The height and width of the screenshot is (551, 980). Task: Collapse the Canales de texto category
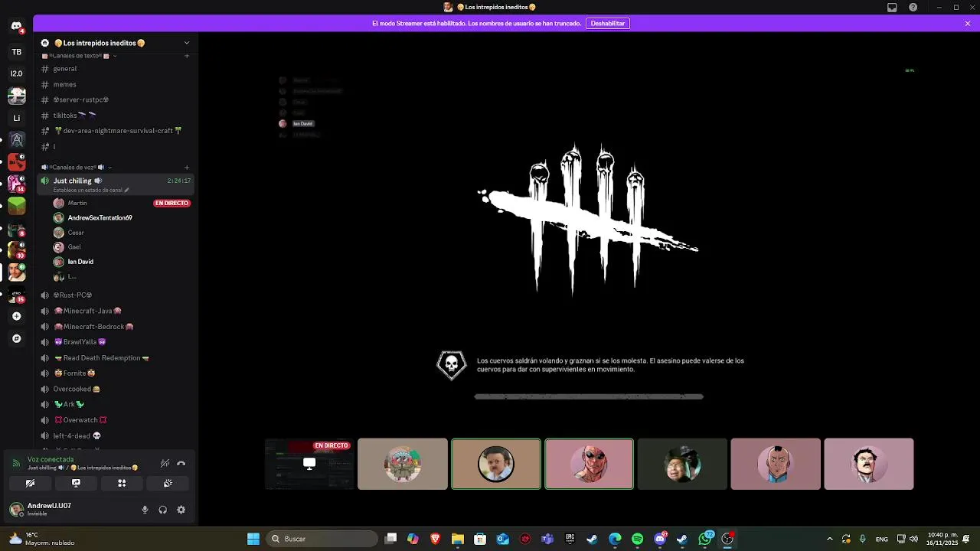(x=79, y=56)
